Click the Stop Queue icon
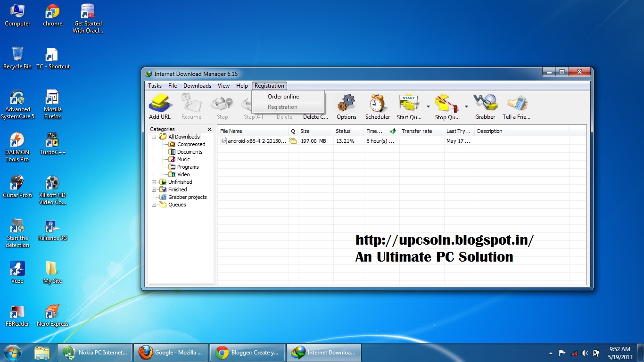The image size is (644, 362). click(x=447, y=107)
